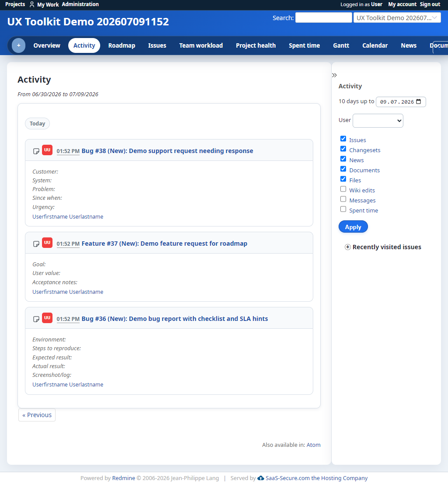
Task: Click the note icon beside Bug #36
Action: coord(36,319)
